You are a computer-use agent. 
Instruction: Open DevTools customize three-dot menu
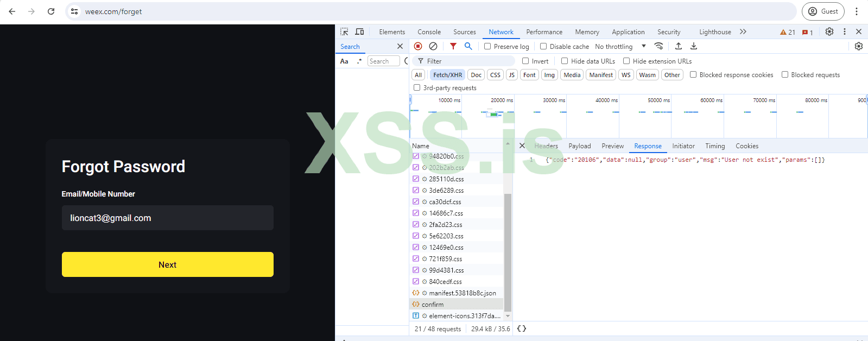[845, 31]
